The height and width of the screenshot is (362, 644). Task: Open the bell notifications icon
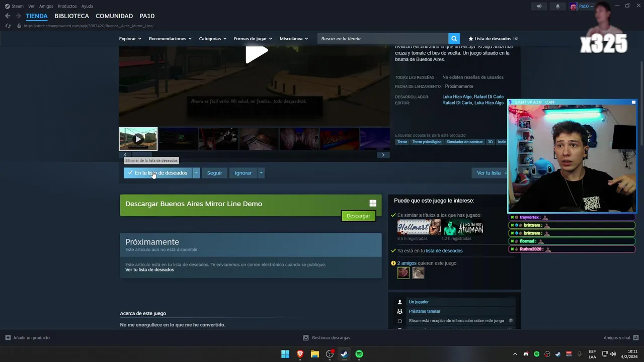557,6
